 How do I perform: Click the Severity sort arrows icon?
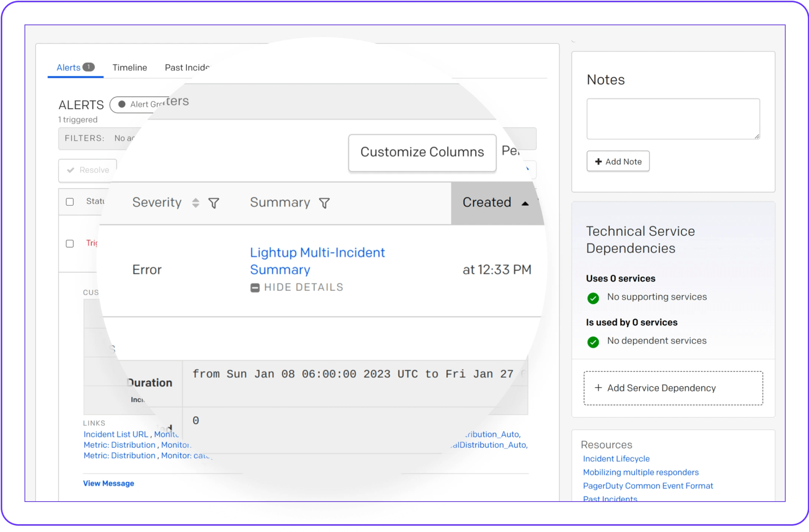(x=195, y=203)
